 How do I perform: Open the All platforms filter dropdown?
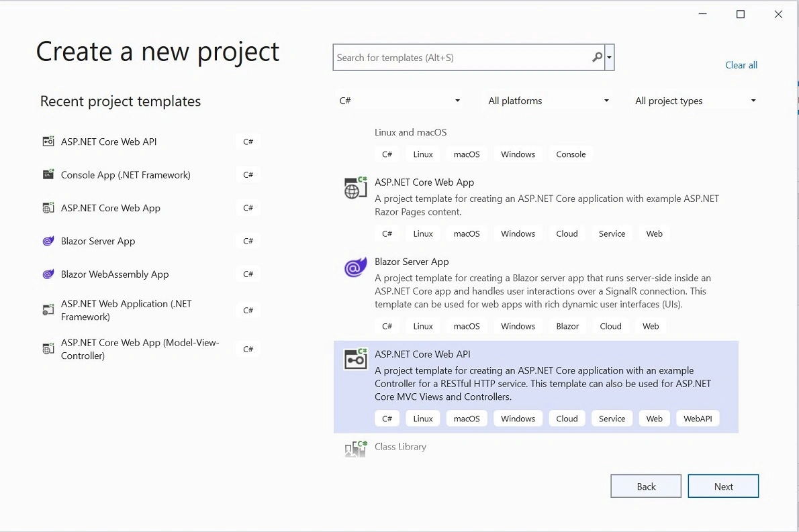pos(548,100)
